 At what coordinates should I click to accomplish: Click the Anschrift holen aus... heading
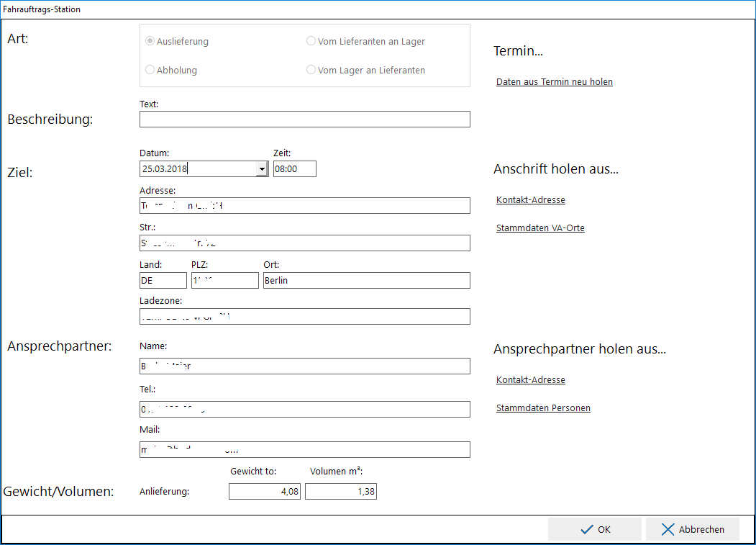(556, 169)
